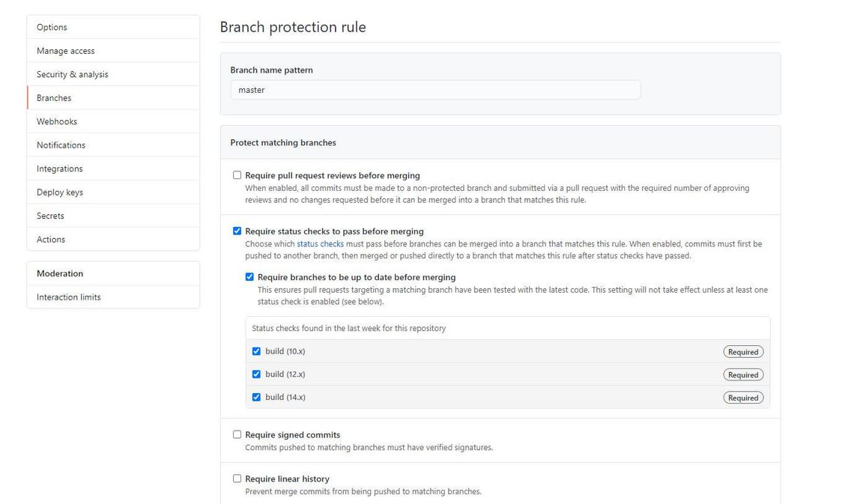Enable "Require linear history"
854x504 pixels.
point(237,478)
